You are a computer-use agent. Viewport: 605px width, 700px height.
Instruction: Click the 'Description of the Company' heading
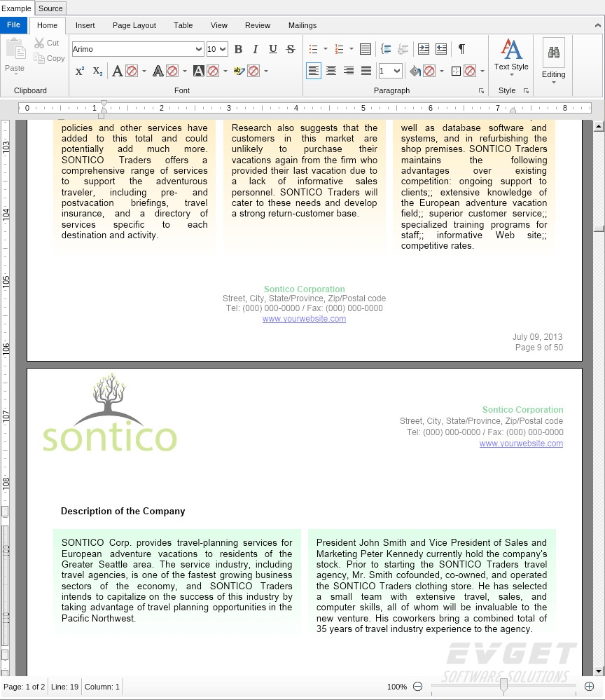[x=123, y=511]
